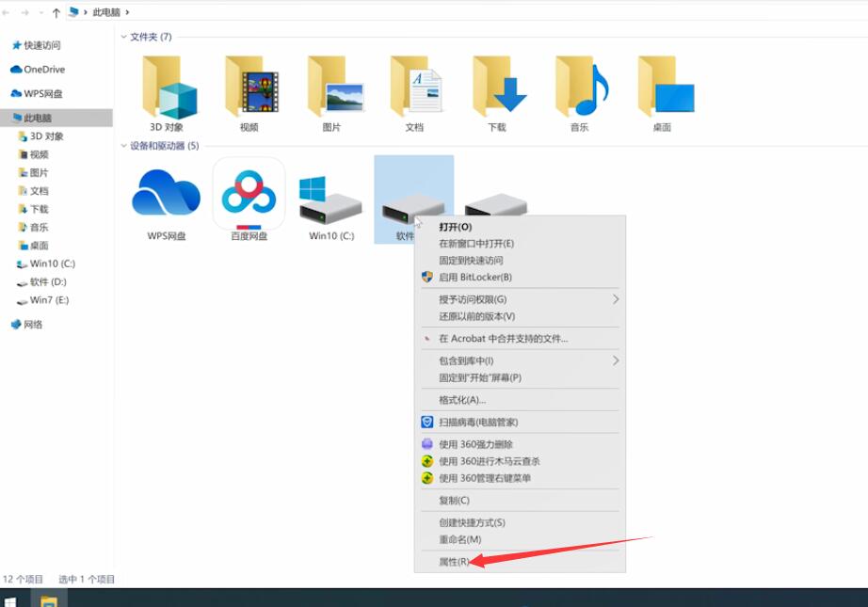This screenshot has width=868, height=607.
Task: Click the File Explorer taskbar icon
Action: [49, 599]
